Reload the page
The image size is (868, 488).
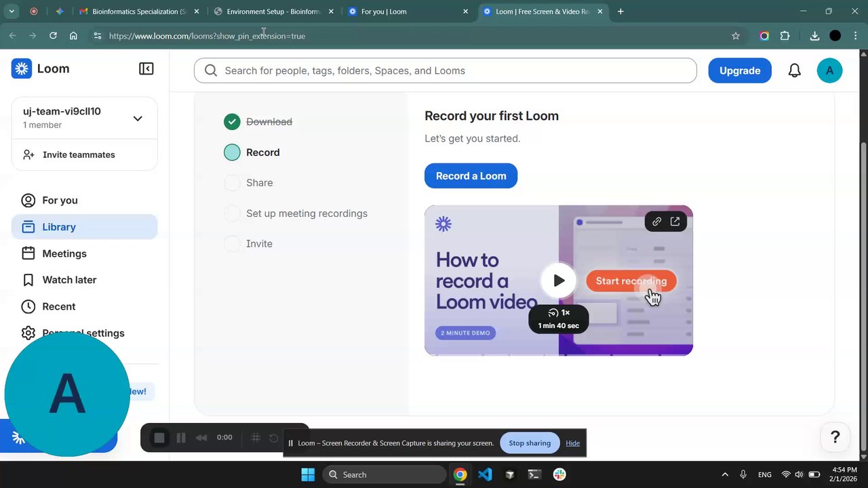(x=53, y=36)
